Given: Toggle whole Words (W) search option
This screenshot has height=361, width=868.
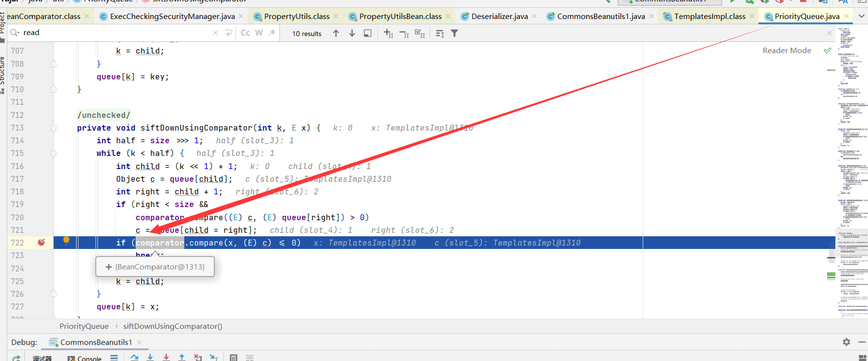Looking at the screenshot, I should 259,33.
